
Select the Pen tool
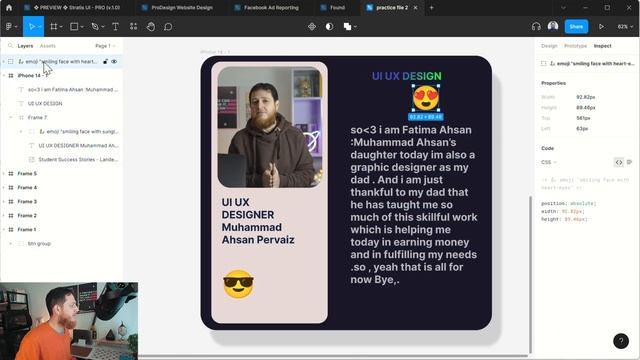coord(95,27)
